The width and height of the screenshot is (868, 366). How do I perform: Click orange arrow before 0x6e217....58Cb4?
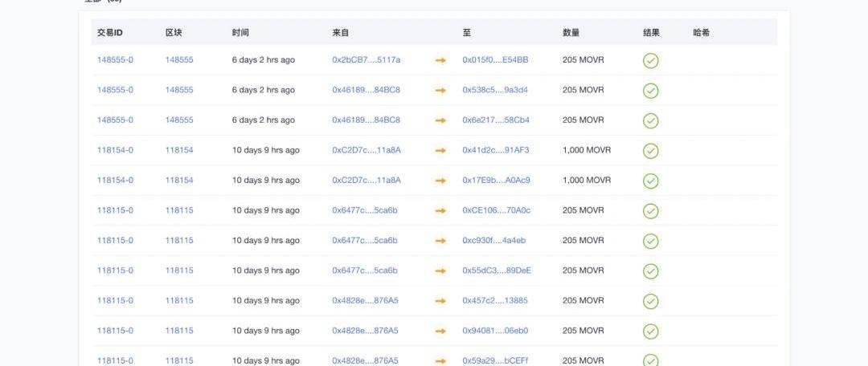(x=440, y=120)
